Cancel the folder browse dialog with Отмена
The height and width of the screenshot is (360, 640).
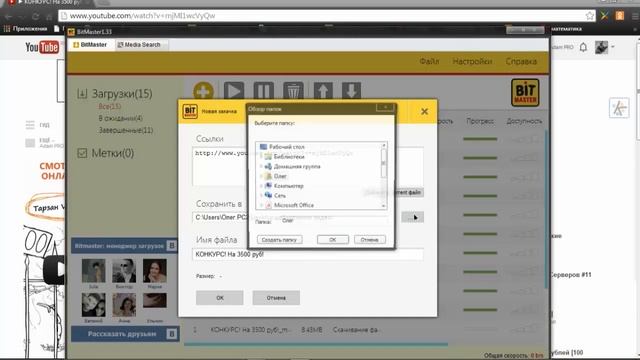point(369,240)
